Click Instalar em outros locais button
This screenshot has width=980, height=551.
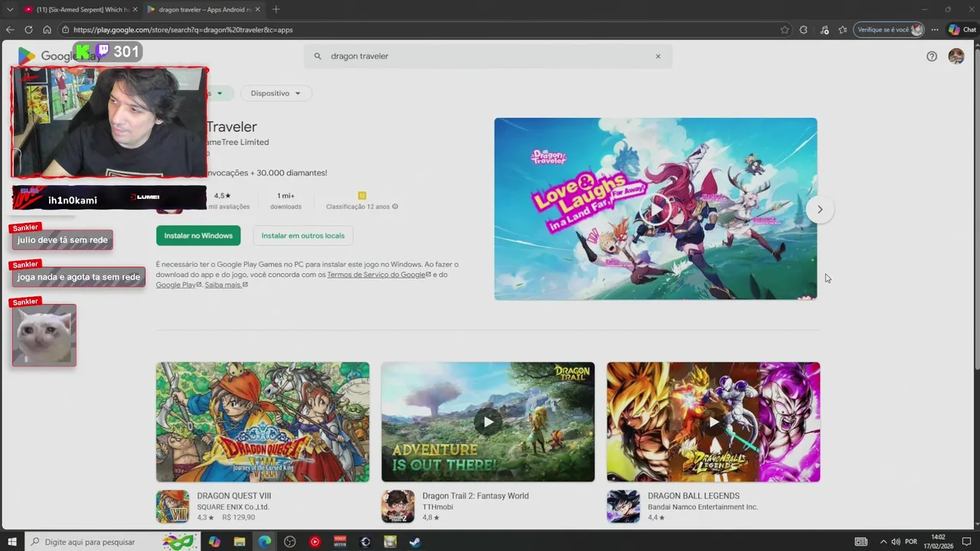(x=303, y=236)
